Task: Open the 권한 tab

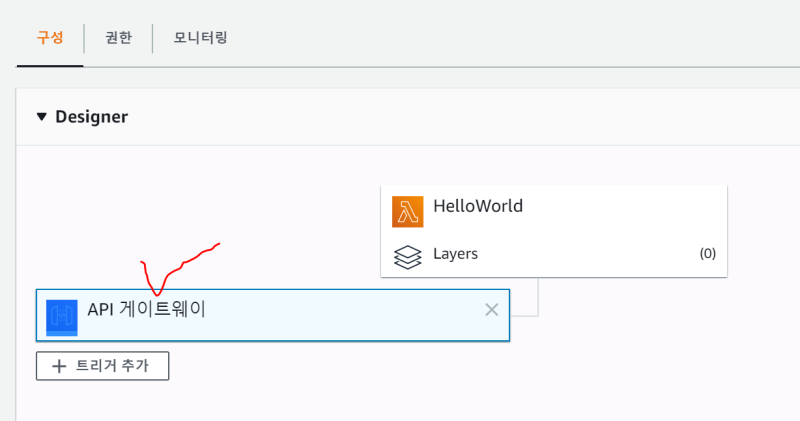Action: tap(118, 38)
